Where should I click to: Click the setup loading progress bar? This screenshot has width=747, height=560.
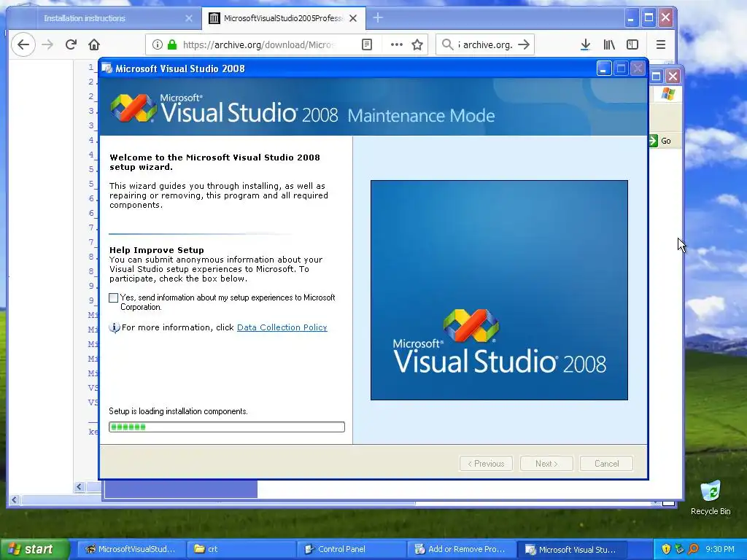[227, 427]
